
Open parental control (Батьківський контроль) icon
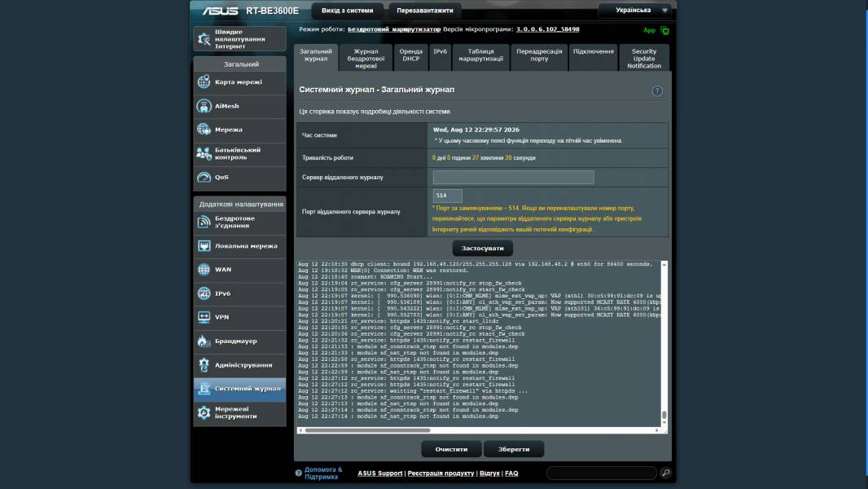204,153
